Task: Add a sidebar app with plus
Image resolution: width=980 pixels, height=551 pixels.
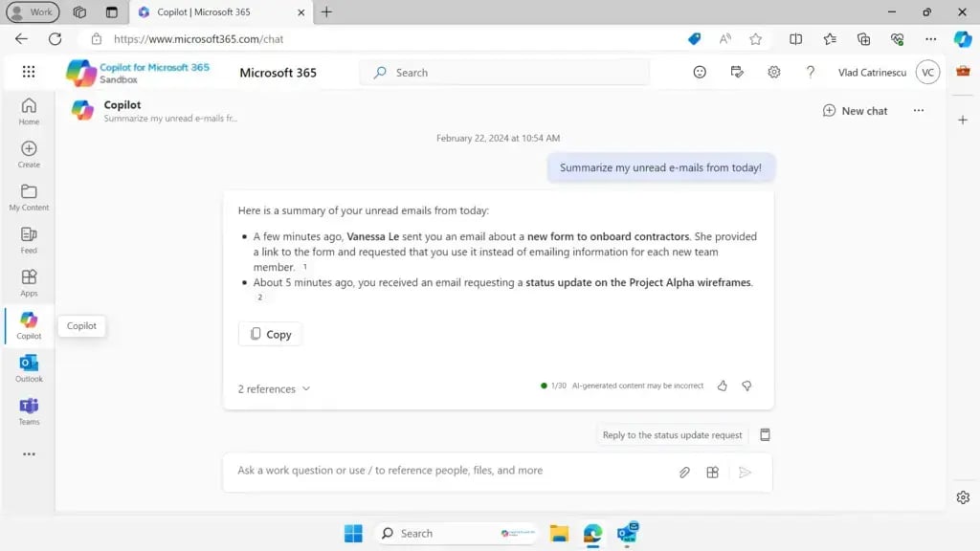Action: click(963, 120)
